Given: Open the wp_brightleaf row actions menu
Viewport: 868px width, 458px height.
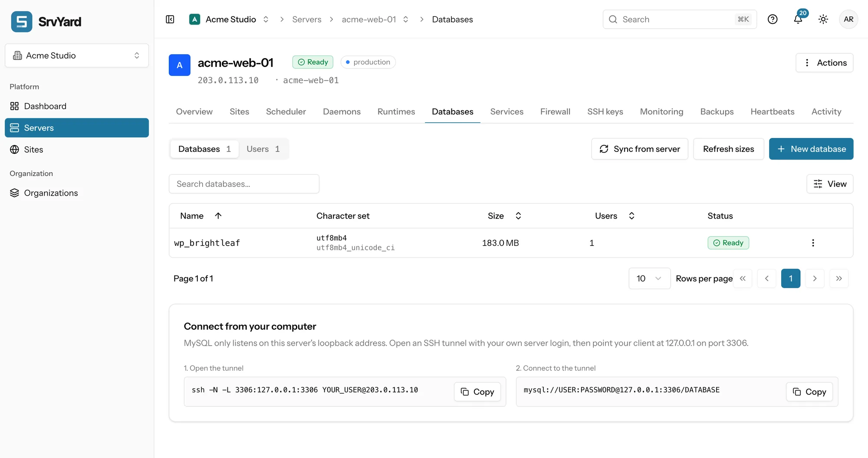Looking at the screenshot, I should [813, 243].
